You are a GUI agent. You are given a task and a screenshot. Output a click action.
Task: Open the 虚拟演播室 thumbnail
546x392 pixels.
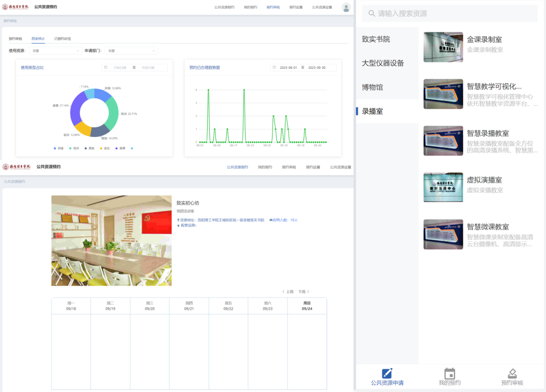[443, 187]
